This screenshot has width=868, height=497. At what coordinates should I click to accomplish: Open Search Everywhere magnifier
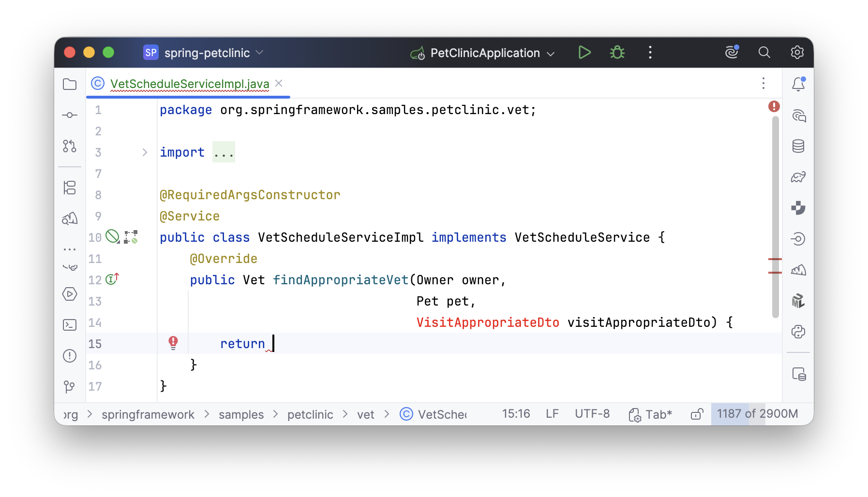click(764, 52)
